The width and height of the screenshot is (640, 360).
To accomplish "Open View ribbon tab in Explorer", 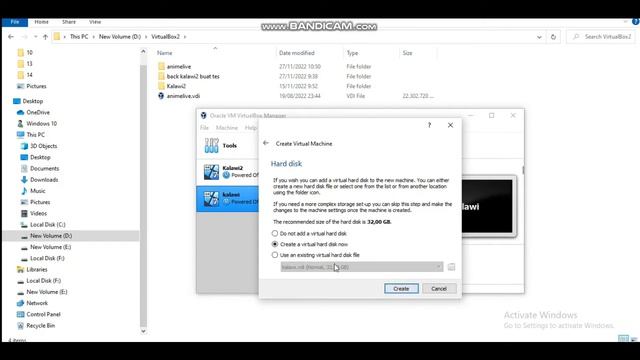I will coord(95,22).
